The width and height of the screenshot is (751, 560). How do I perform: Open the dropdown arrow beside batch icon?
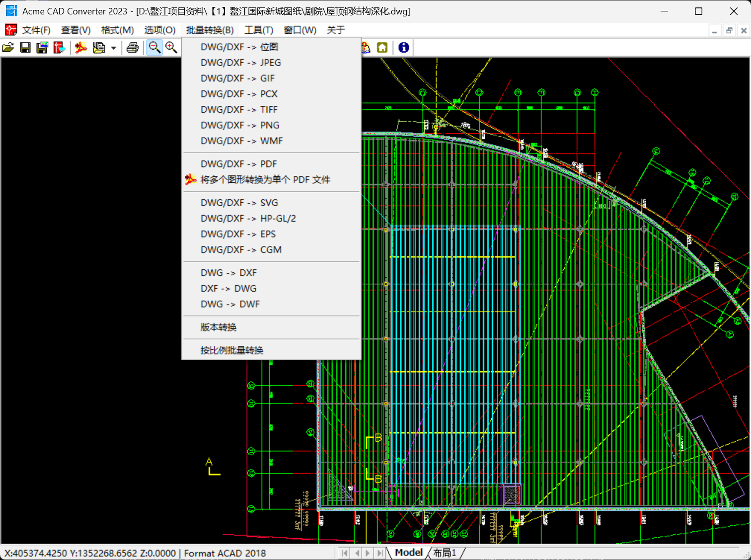[x=113, y=48]
